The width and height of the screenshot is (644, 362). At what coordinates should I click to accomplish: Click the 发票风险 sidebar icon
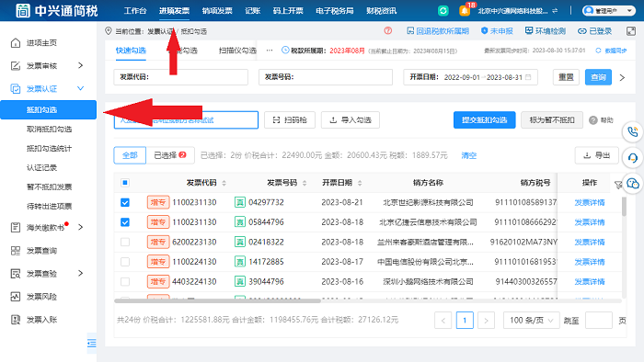click(x=16, y=297)
